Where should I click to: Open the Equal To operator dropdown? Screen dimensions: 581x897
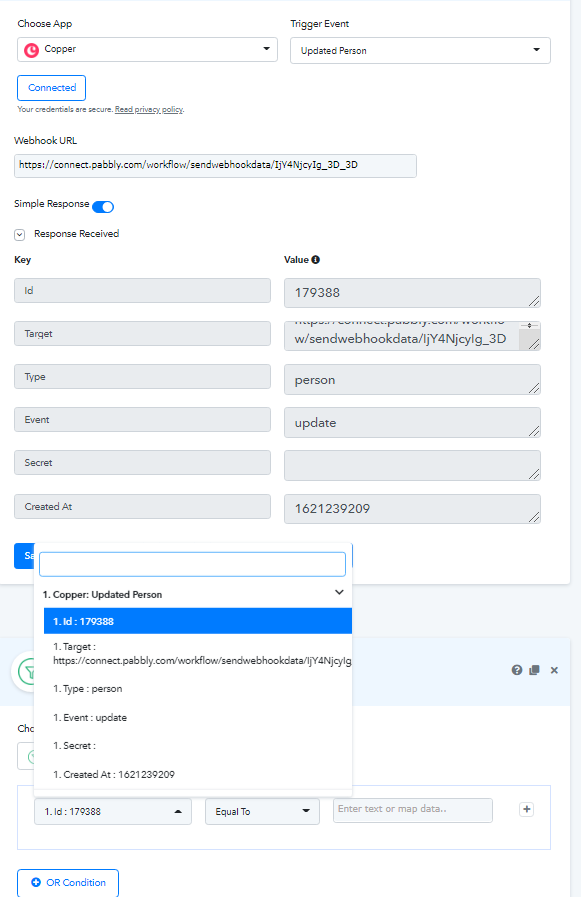(x=262, y=811)
